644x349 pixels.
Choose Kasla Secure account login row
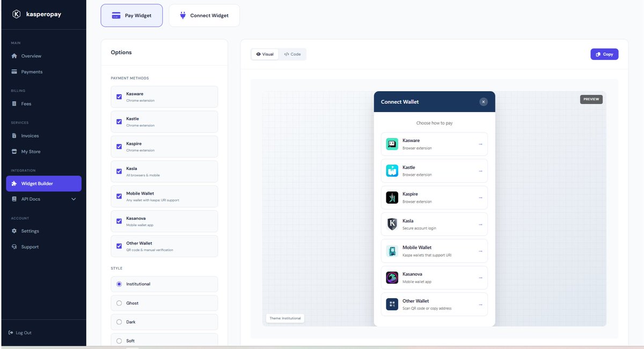coord(434,224)
